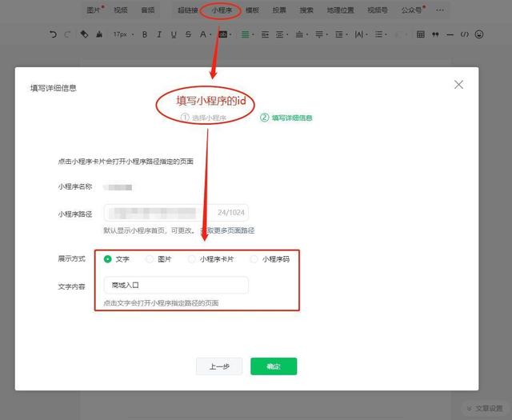This screenshot has height=420, width=512.
Task: Toggle strikethrough formatting (S)
Action: coord(188,34)
